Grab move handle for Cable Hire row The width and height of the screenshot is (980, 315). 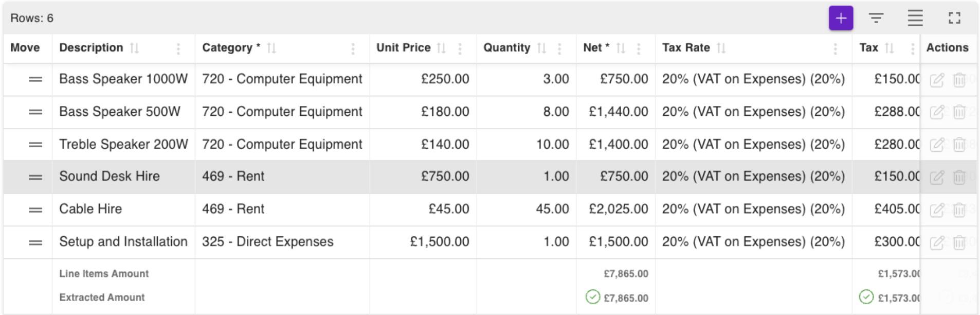(x=35, y=209)
